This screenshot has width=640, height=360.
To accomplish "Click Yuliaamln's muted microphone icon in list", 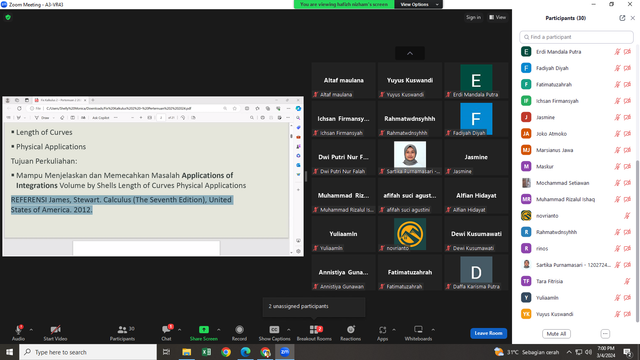I will 618,298.
